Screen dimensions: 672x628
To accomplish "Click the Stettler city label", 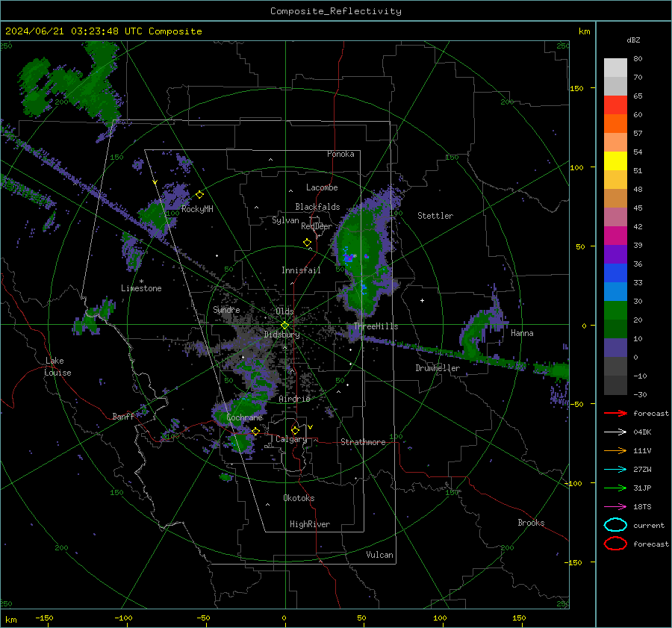I will (435, 216).
